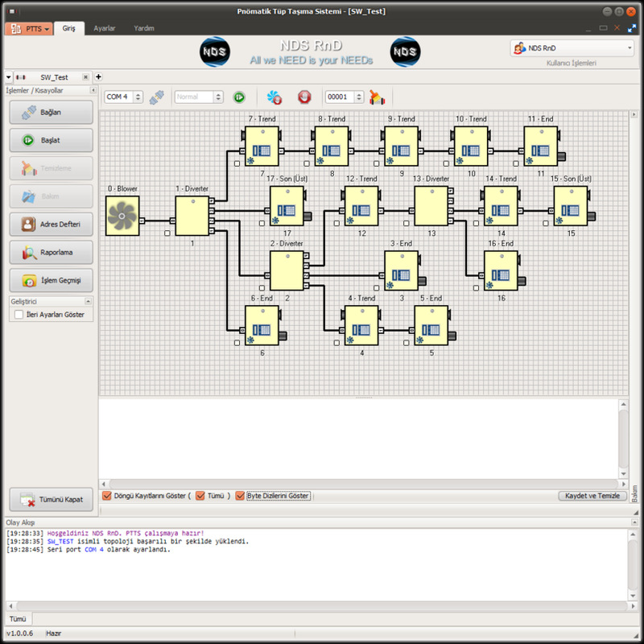Click the blue blower fan toolbar icon

[275, 97]
